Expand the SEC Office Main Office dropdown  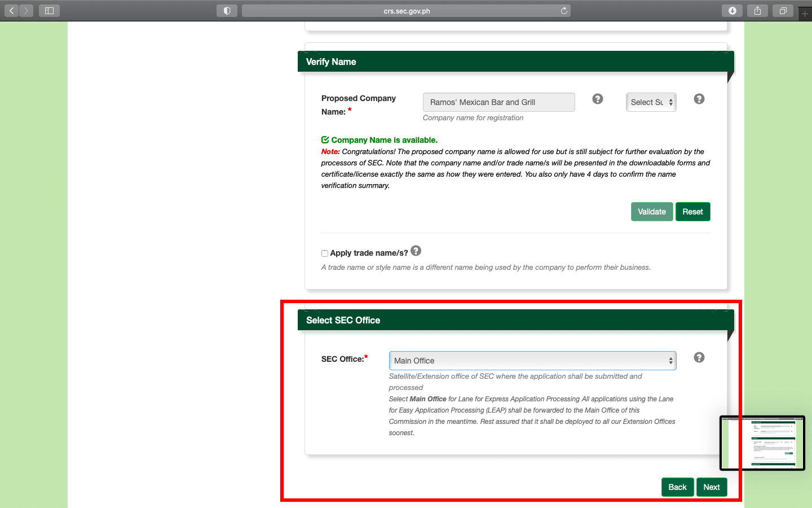[x=532, y=361]
